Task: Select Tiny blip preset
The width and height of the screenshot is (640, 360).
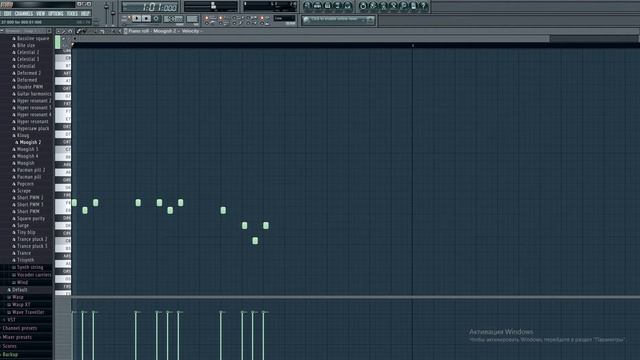Action: point(26,232)
